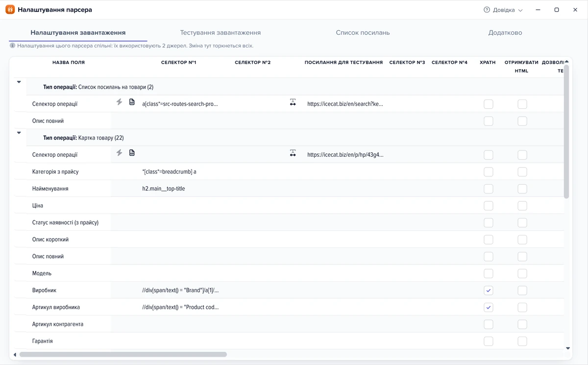Close the parser settings window
The width and height of the screenshot is (588, 365).
[x=575, y=10]
